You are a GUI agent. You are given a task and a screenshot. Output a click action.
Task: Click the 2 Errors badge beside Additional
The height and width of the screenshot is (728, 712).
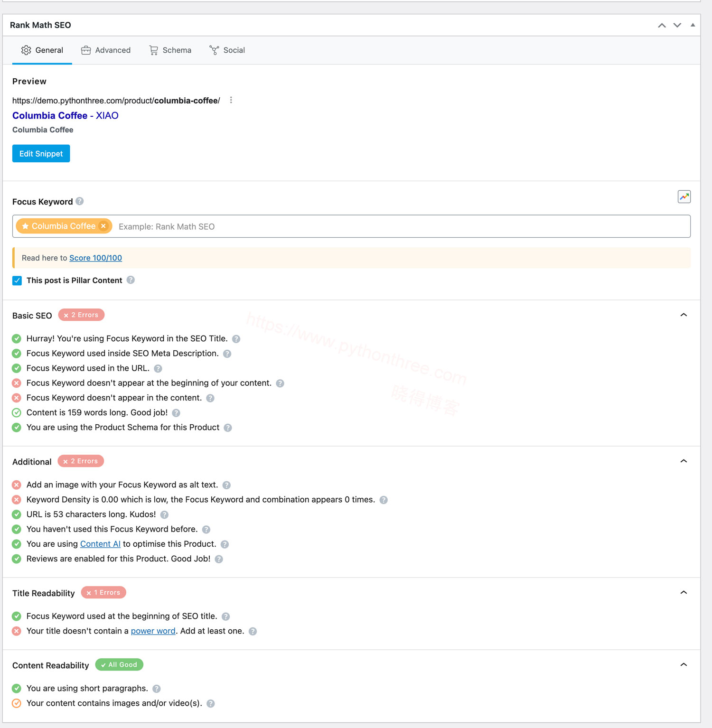coord(81,461)
